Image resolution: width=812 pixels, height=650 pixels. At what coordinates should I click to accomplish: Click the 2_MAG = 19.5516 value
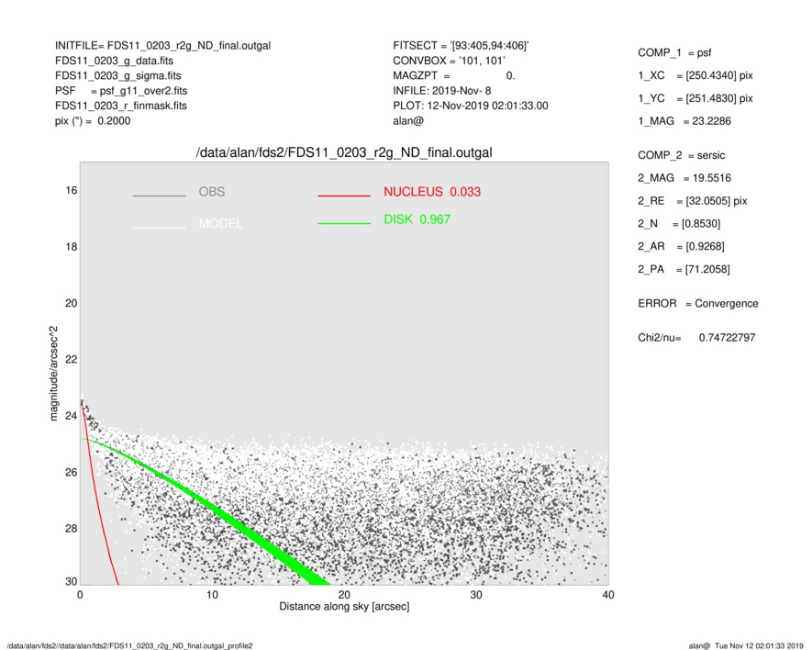click(684, 178)
